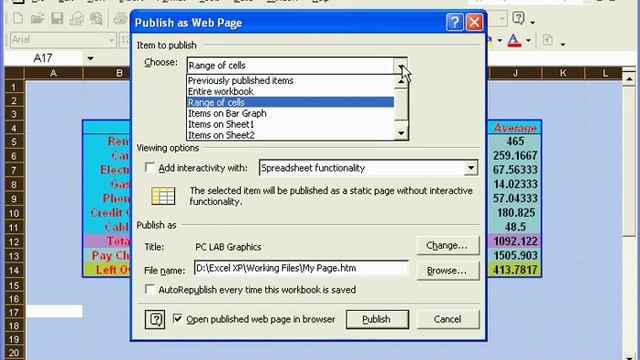Select row 17 header
This screenshot has width=640, height=360.
14,312
